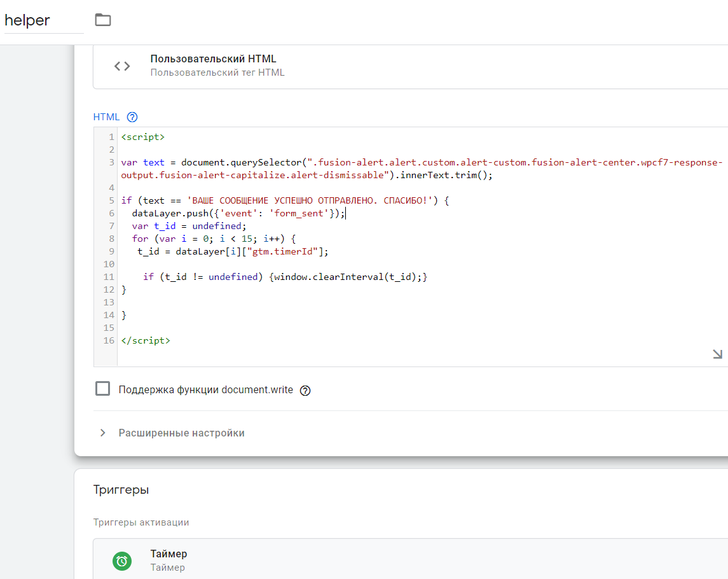Click the folder icon beside the tag name
Screen dimensions: 728x579
pyautogui.click(x=102, y=20)
